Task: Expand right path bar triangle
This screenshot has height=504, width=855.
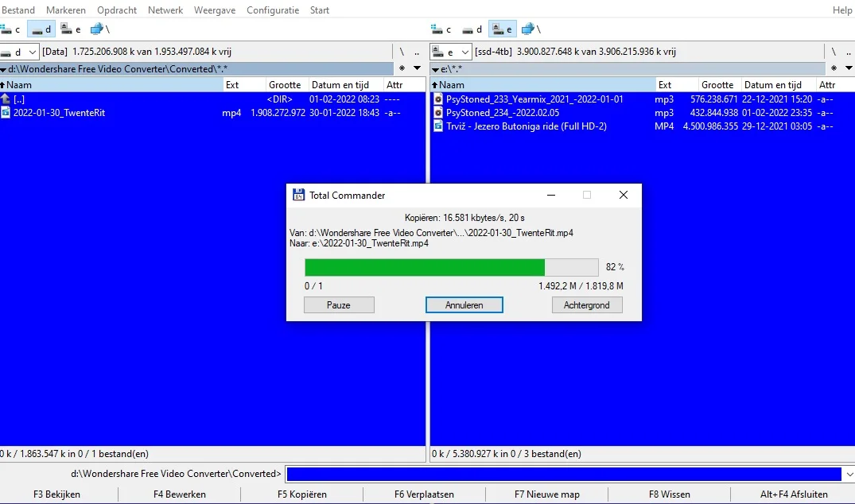Action: coord(435,70)
